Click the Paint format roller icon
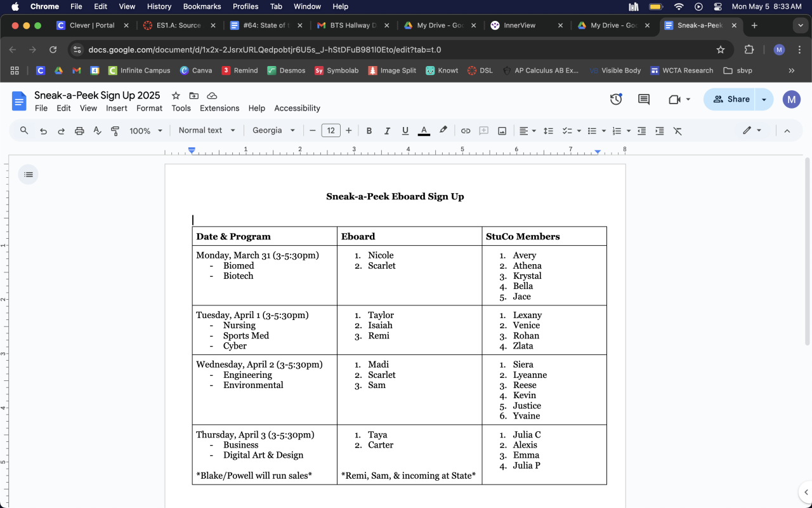 pos(115,131)
